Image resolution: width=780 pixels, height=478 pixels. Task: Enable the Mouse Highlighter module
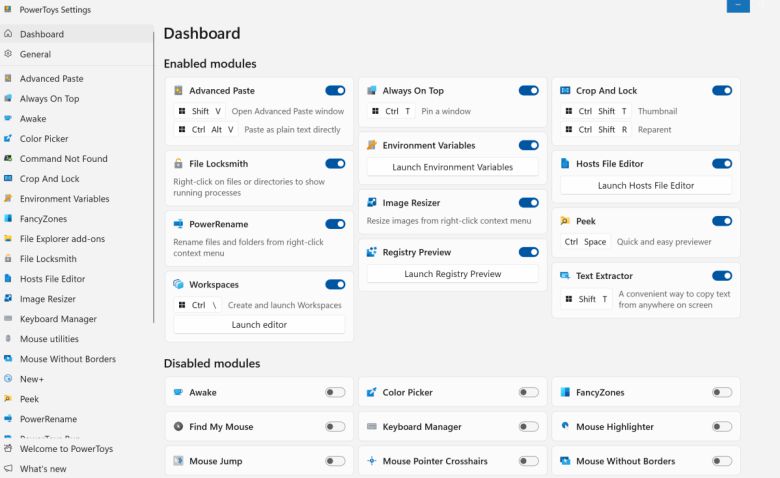coord(722,427)
